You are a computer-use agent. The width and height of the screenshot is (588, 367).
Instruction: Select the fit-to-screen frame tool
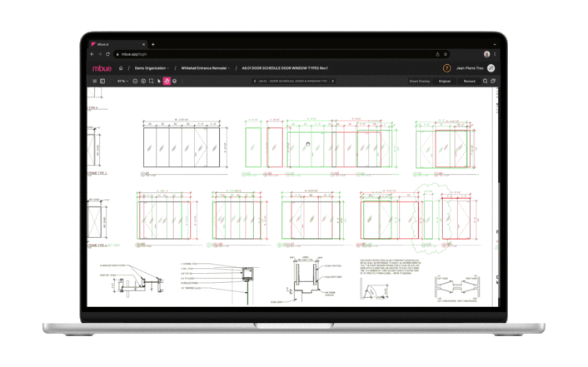click(x=151, y=82)
